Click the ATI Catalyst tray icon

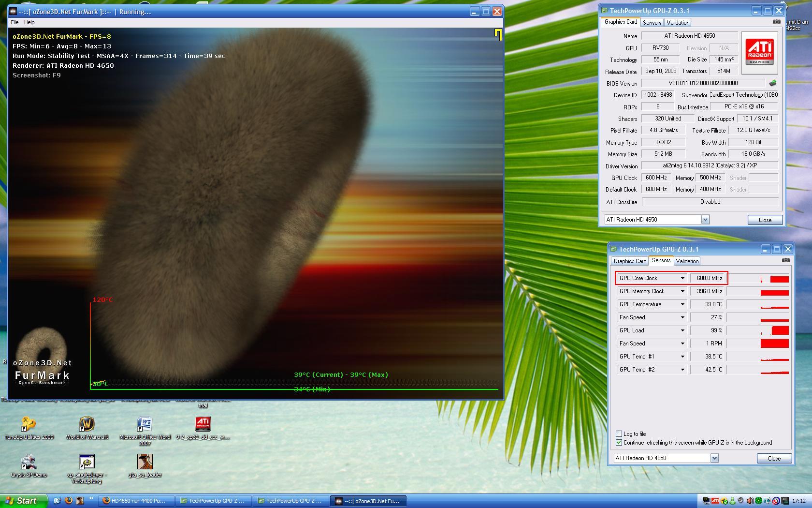pos(715,501)
